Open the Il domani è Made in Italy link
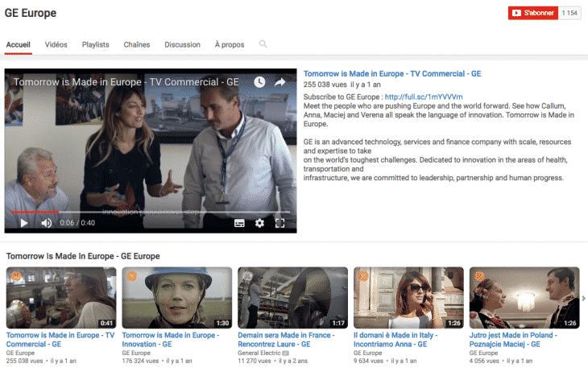The width and height of the screenshot is (588, 372). (395, 340)
